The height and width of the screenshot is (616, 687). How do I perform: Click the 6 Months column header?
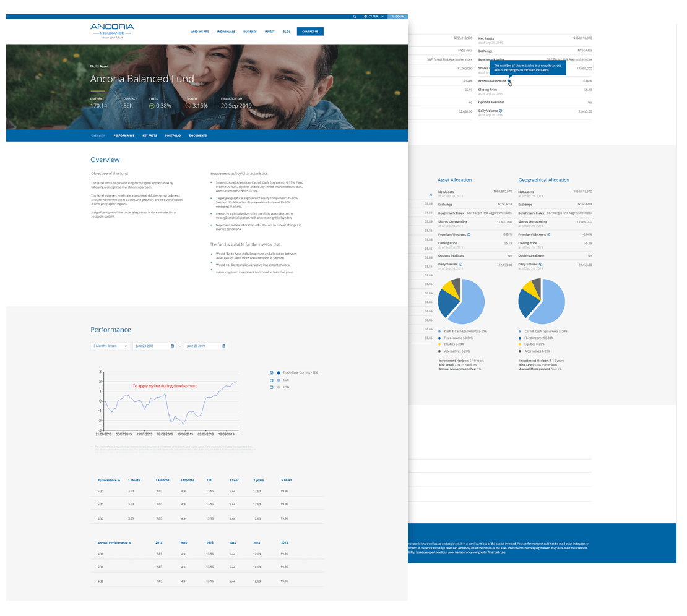[187, 481]
